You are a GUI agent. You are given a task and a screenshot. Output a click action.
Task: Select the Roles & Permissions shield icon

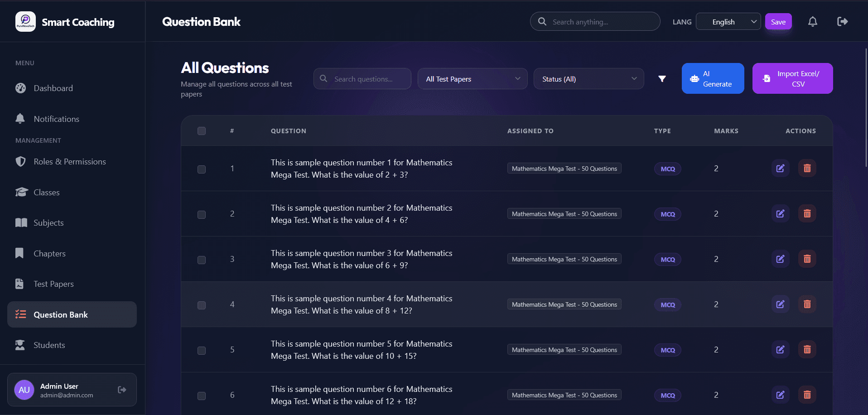tap(20, 161)
